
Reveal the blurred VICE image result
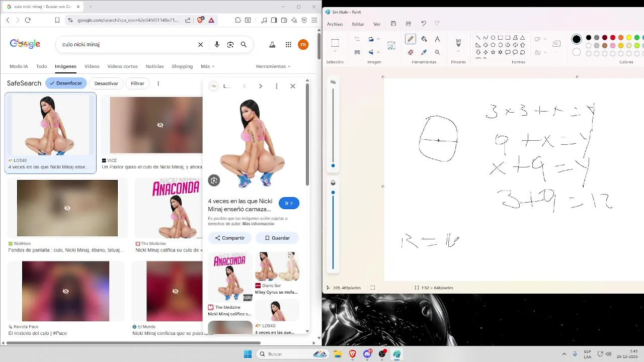pos(160,125)
